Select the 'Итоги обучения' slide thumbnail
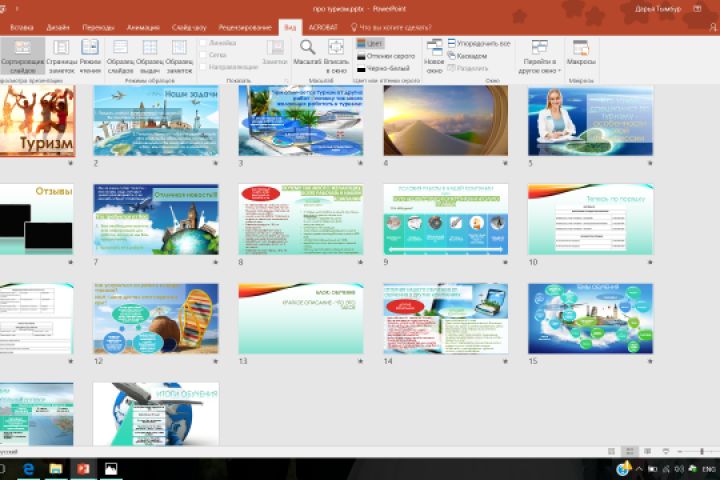This screenshot has width=720, height=480. tap(156, 414)
